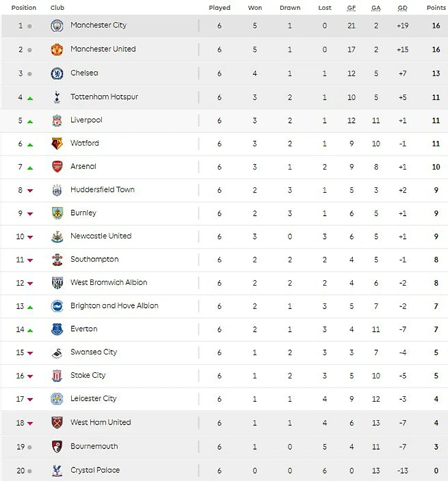Click the GA column header abbreviation
The width and height of the screenshot is (448, 481).
tap(376, 8)
